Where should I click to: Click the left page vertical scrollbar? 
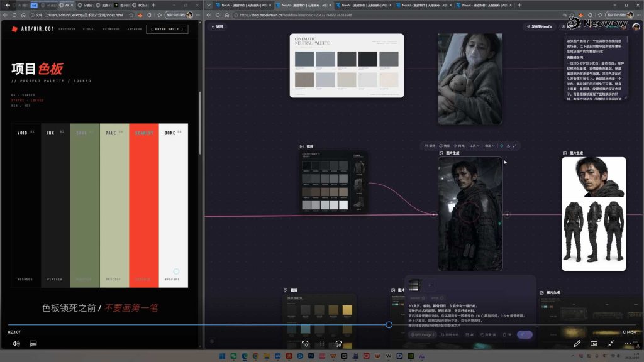tap(200, 123)
